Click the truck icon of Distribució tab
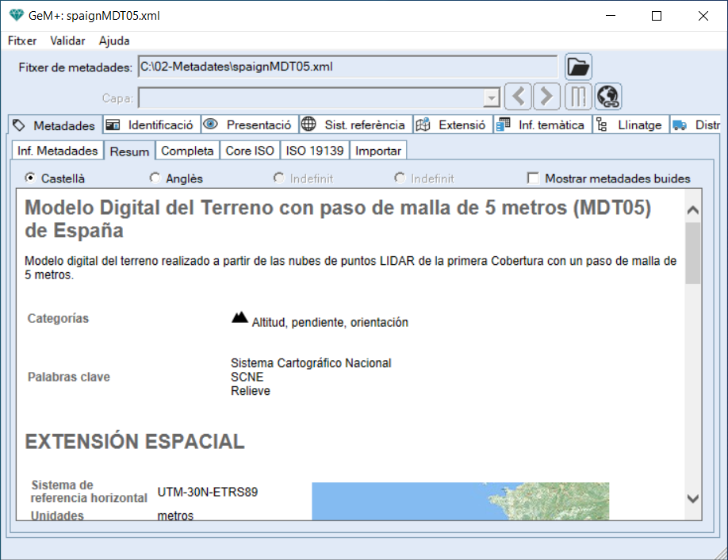728x560 pixels. pos(680,125)
